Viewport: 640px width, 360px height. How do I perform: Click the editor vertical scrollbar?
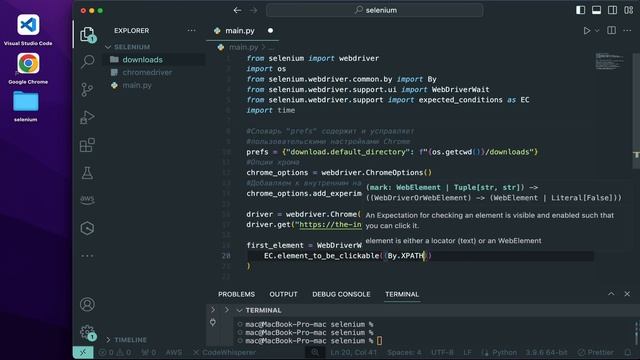pos(636,110)
